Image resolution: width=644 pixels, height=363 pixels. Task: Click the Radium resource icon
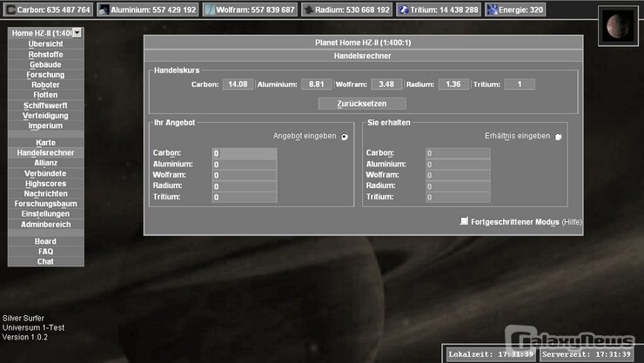pyautogui.click(x=310, y=10)
